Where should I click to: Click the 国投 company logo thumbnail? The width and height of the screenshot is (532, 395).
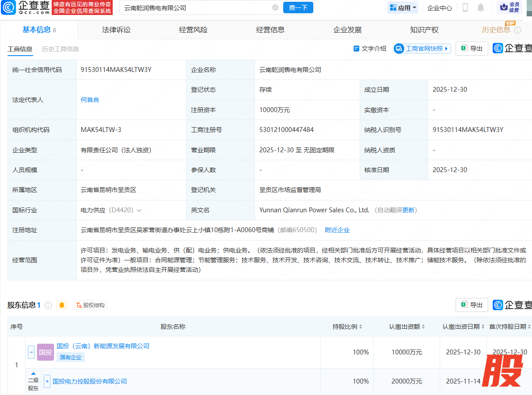tap(46, 352)
